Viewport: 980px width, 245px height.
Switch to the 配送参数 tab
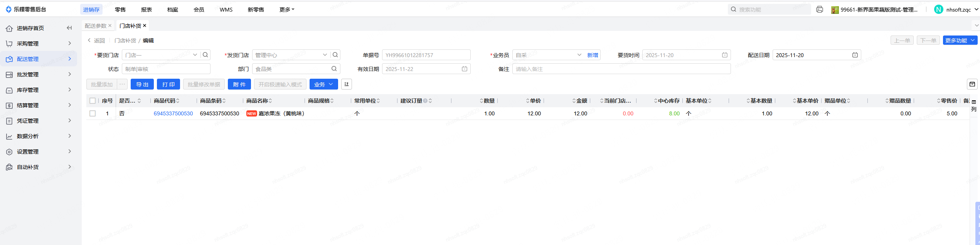pos(96,25)
